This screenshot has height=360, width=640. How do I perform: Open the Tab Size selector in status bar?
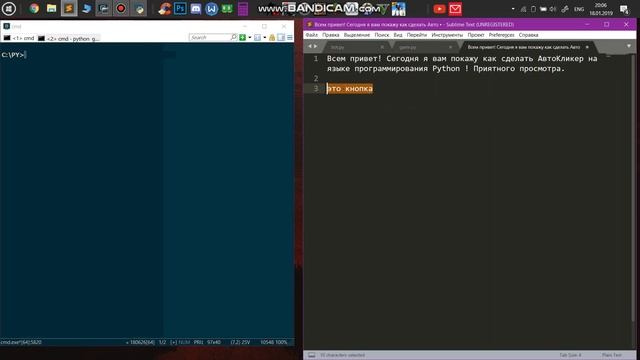tap(570, 355)
